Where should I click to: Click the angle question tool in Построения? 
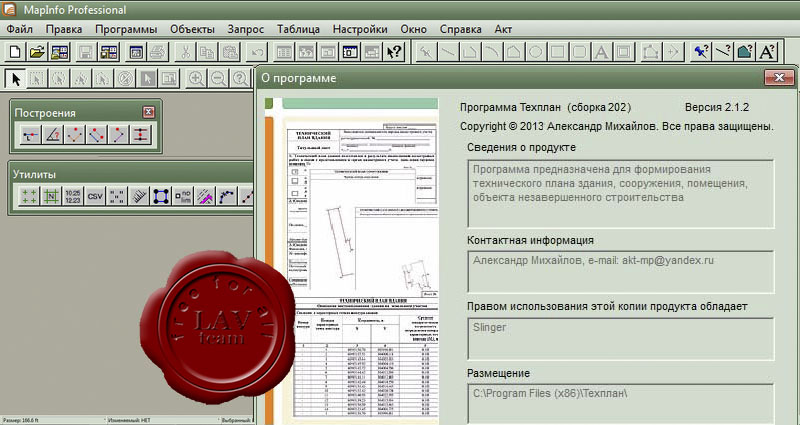pyautogui.click(x=53, y=135)
